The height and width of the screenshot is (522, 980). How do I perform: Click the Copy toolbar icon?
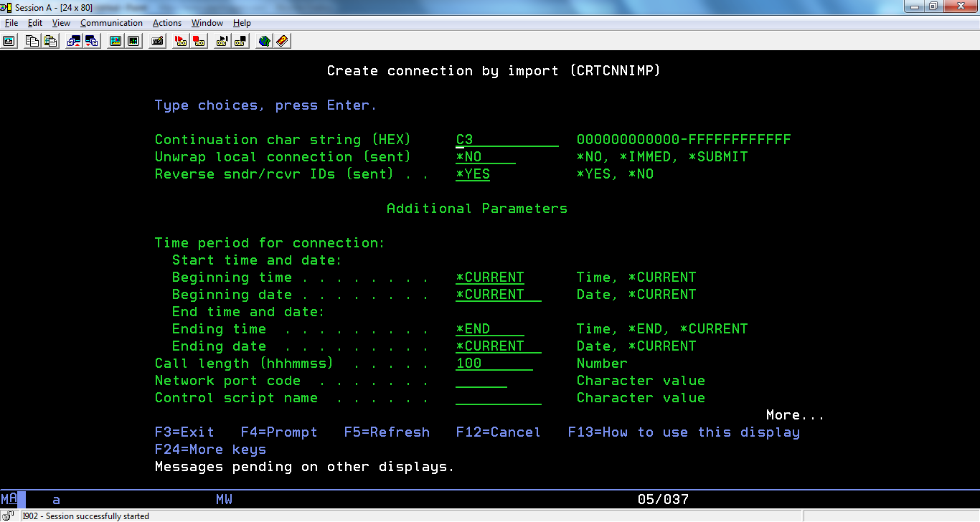tap(32, 41)
